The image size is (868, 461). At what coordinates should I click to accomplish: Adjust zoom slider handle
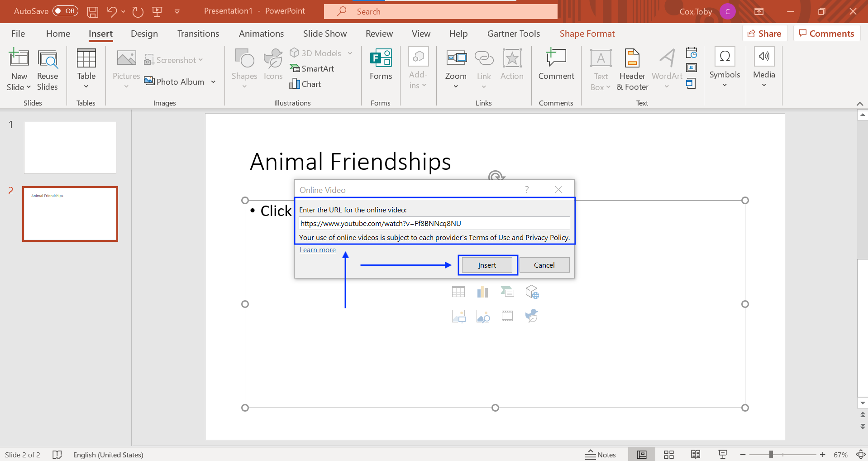click(771, 454)
